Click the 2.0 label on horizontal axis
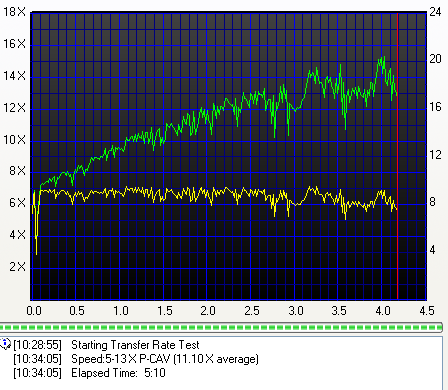This screenshot has height=390, width=448. pos(208,311)
